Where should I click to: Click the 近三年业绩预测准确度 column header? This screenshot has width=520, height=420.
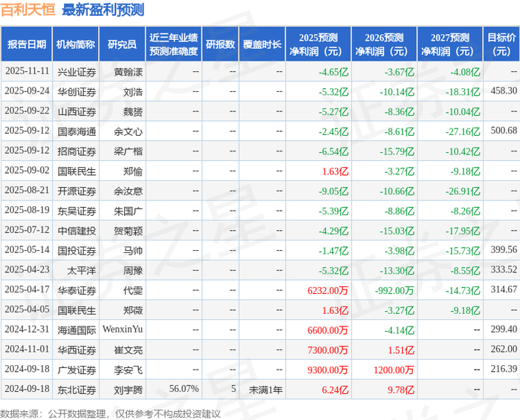173,44
